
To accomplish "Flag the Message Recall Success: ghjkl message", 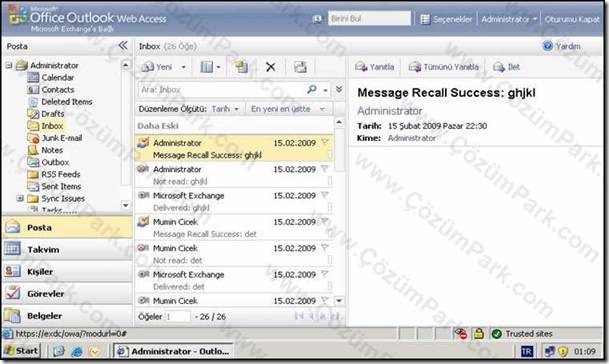I will click(x=325, y=143).
